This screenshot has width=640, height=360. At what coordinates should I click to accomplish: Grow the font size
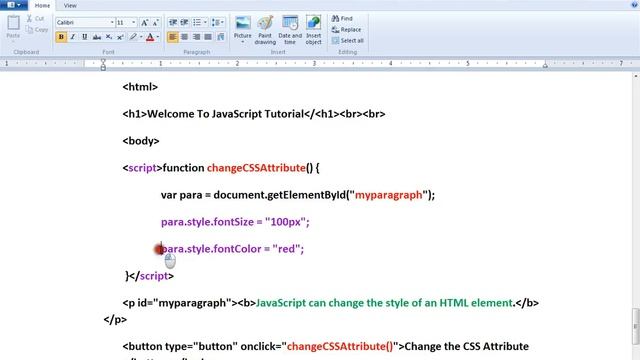point(144,22)
